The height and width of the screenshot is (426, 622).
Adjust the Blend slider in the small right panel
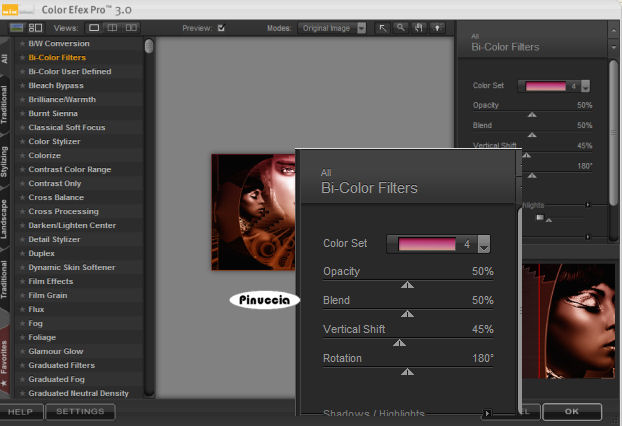[532, 134]
